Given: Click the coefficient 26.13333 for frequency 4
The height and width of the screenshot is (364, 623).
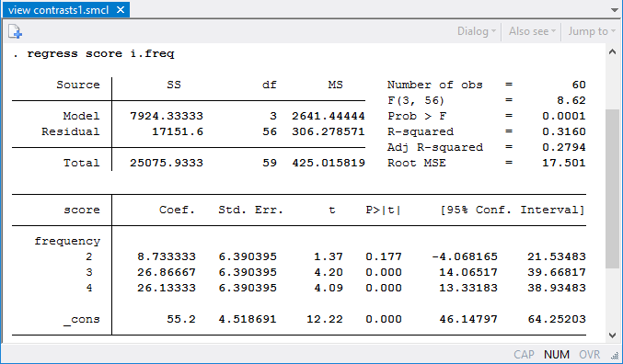Looking at the screenshot, I should [x=167, y=288].
